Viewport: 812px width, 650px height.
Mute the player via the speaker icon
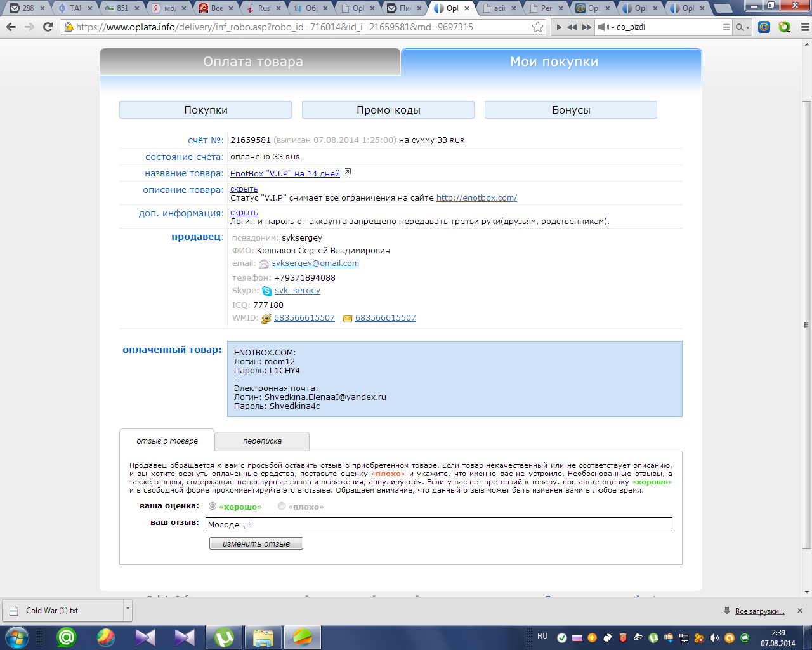pyautogui.click(x=603, y=27)
